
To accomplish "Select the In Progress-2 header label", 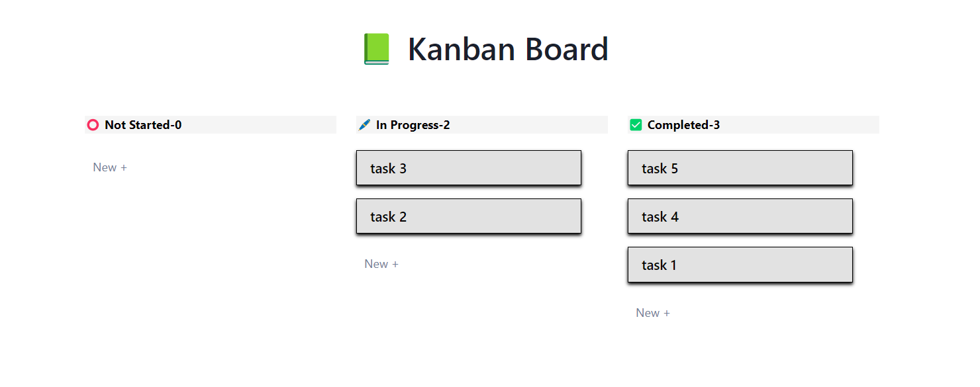I will (x=413, y=124).
